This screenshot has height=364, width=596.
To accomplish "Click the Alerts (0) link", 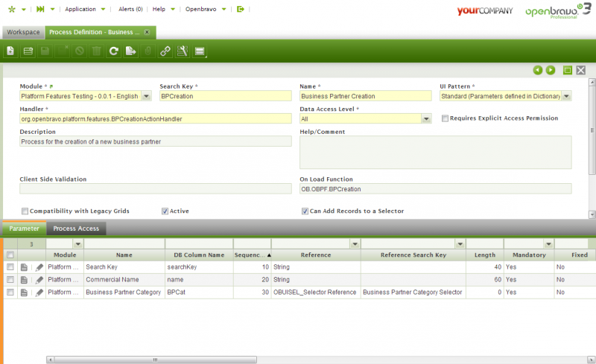I will [130, 10].
